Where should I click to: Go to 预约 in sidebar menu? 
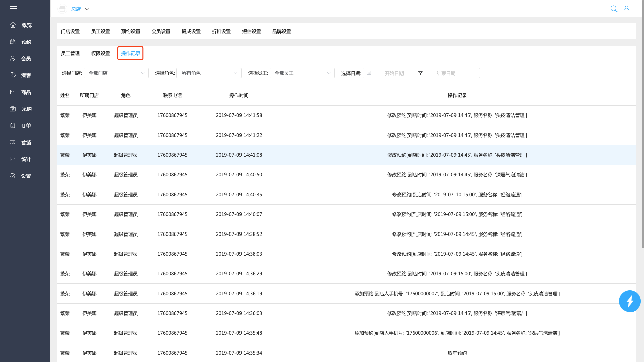(26, 42)
